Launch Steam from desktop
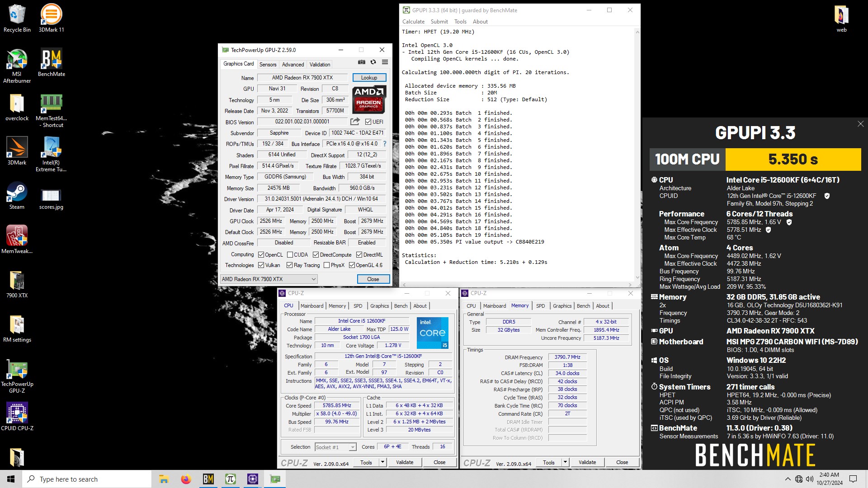 point(17,196)
